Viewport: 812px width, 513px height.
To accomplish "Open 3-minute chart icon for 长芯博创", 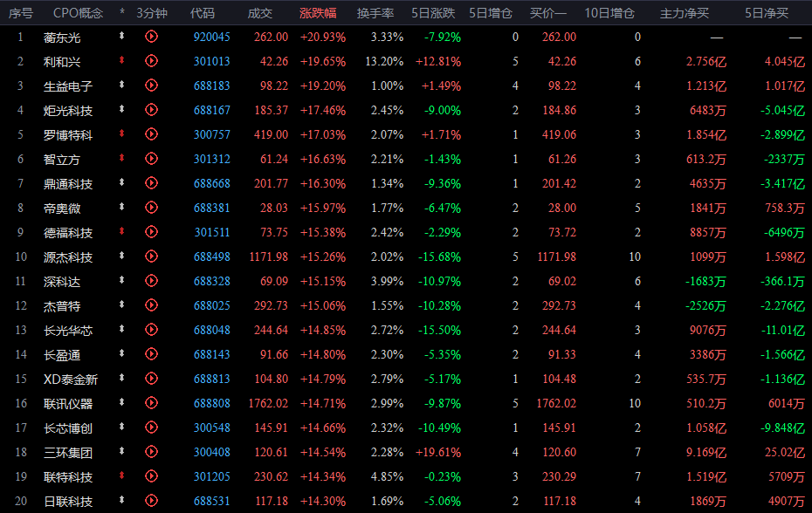I will point(151,427).
